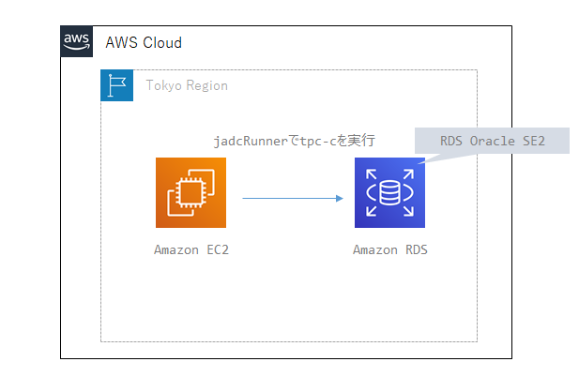
Task: Select the "Amazon RDS" caption
Action: (x=389, y=250)
